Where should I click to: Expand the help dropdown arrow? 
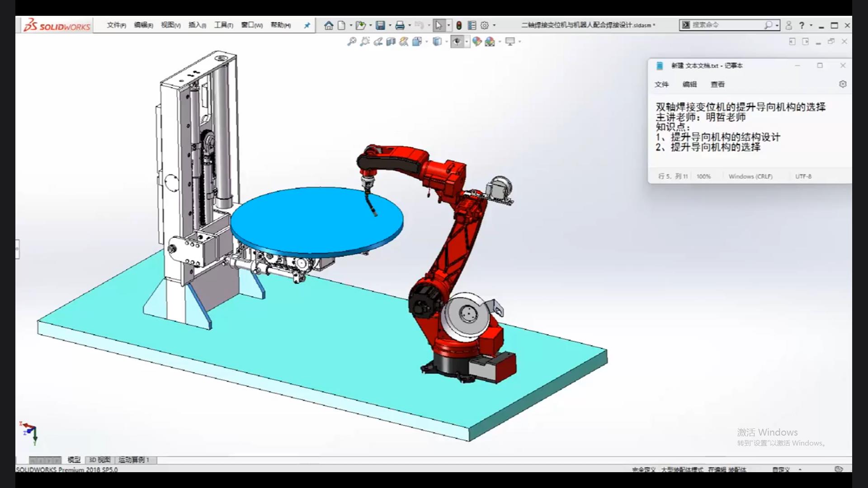pyautogui.click(x=811, y=25)
